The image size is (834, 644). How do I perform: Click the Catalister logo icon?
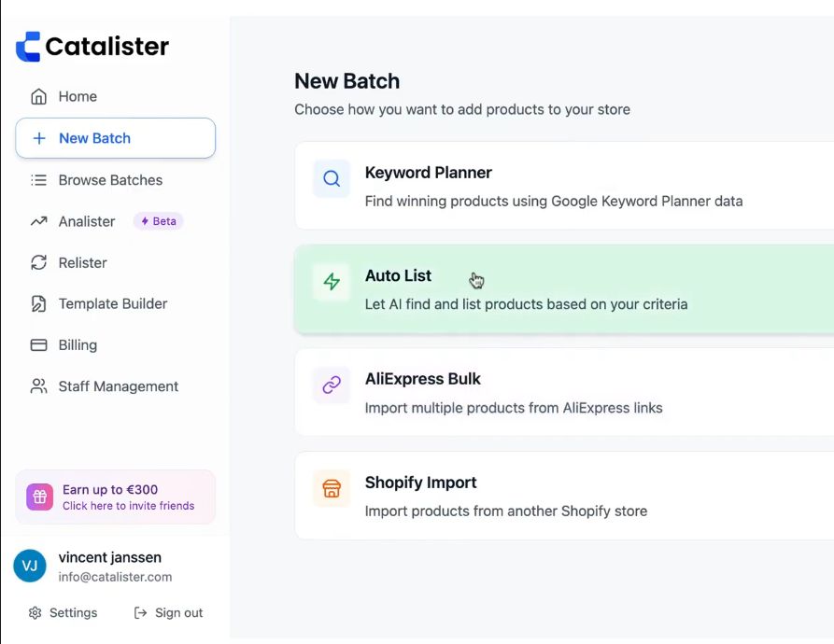point(29,46)
